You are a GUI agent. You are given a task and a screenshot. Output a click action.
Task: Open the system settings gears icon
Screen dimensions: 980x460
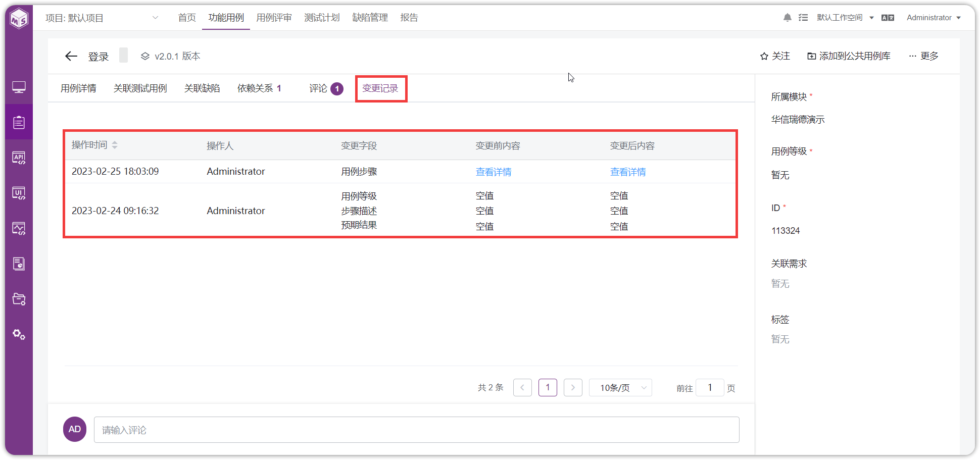pyautogui.click(x=19, y=334)
